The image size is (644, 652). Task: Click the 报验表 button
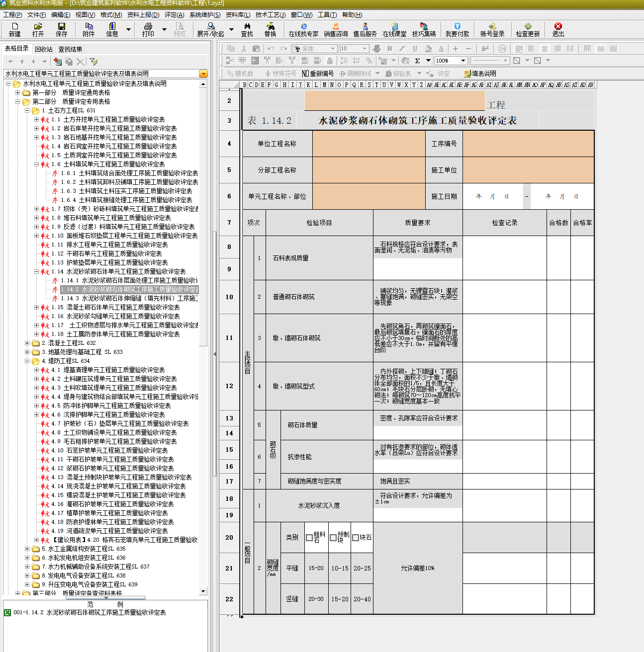(398, 74)
